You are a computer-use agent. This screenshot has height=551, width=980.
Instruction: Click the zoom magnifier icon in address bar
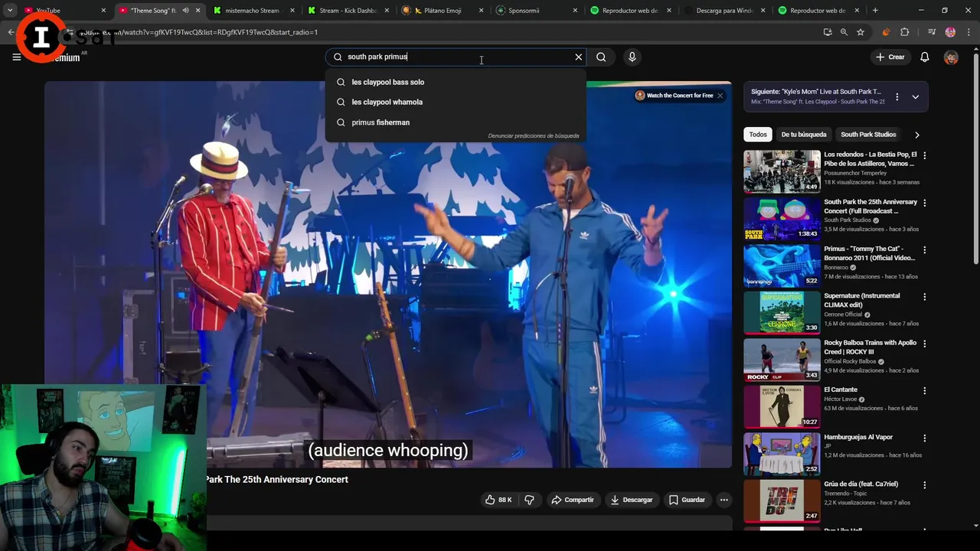844,32
